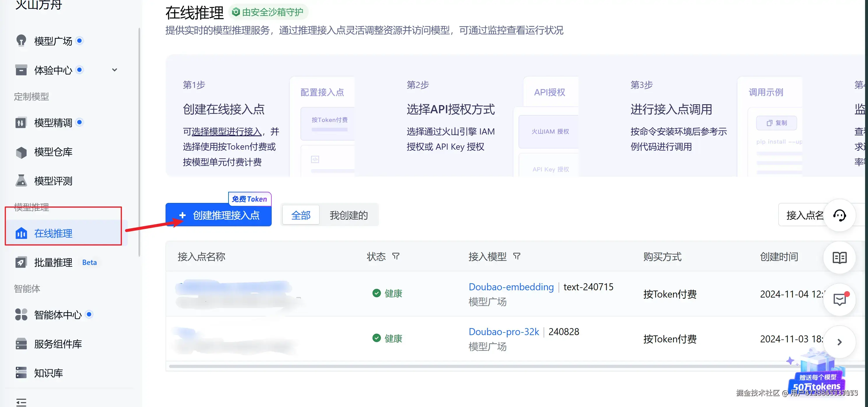Expand the 体验中心 chevron
This screenshot has width=868, height=407.
115,70
